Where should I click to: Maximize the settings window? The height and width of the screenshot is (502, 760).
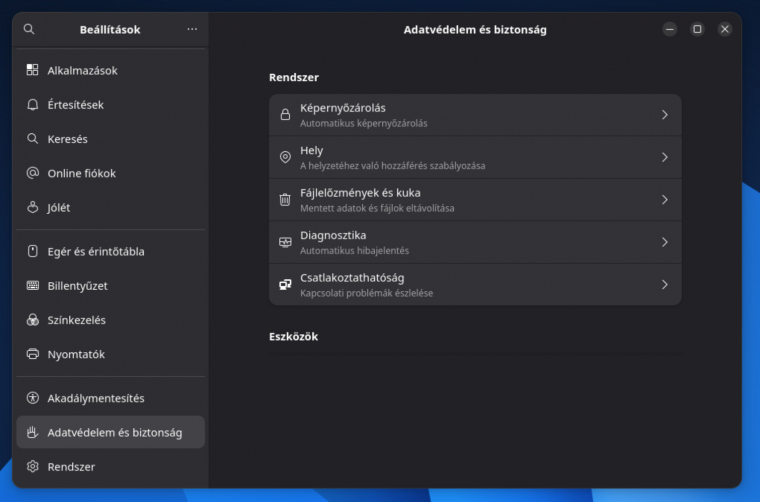coord(697,29)
